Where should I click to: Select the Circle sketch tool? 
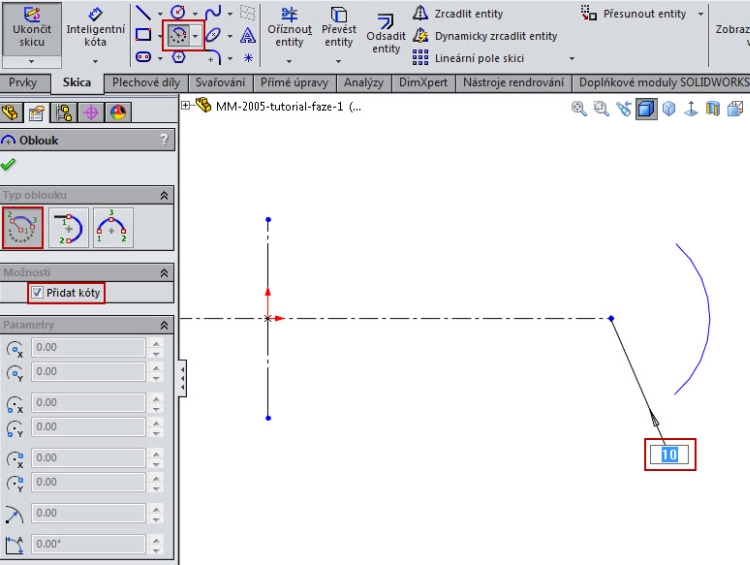[178, 12]
